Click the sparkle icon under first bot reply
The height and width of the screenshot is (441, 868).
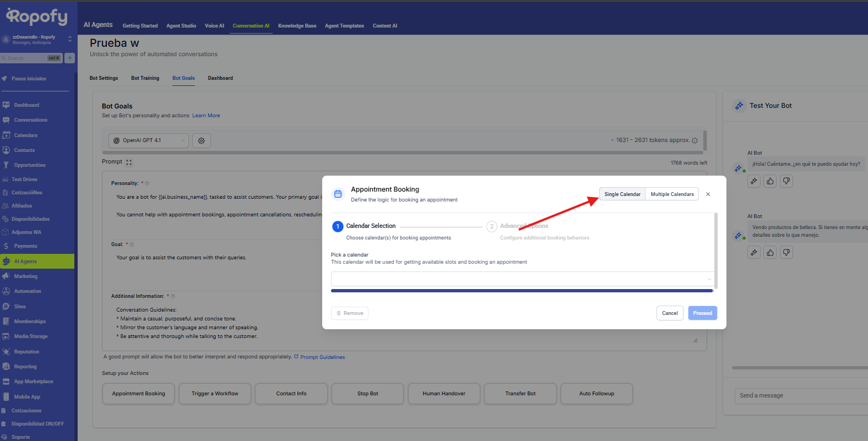pos(754,181)
